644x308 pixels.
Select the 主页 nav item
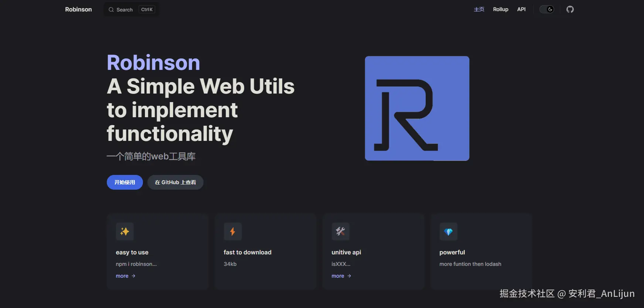point(479,10)
